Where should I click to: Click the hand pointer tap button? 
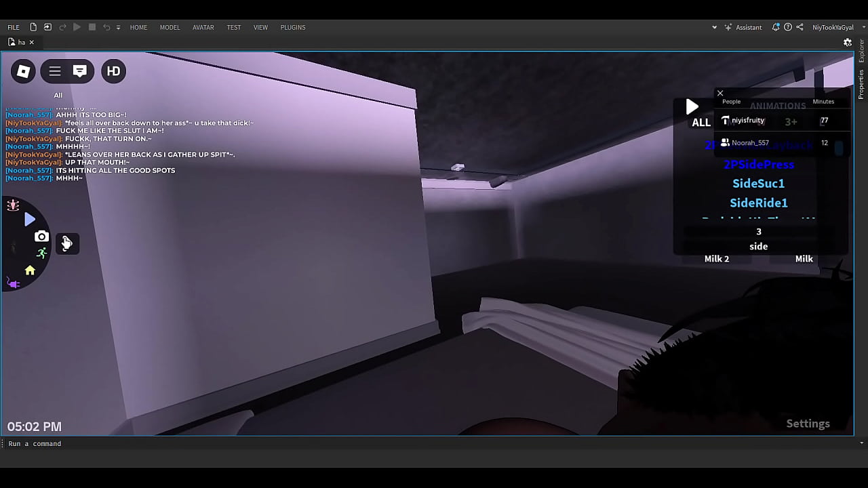(67, 243)
